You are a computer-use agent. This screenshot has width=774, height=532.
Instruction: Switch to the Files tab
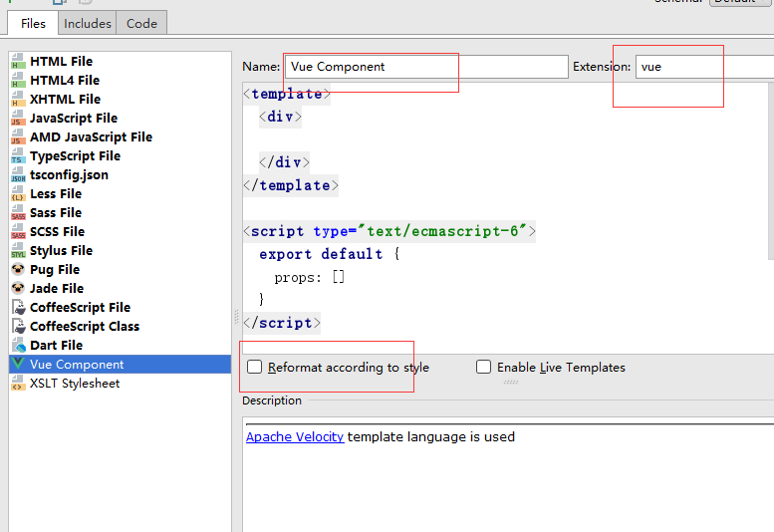(33, 23)
